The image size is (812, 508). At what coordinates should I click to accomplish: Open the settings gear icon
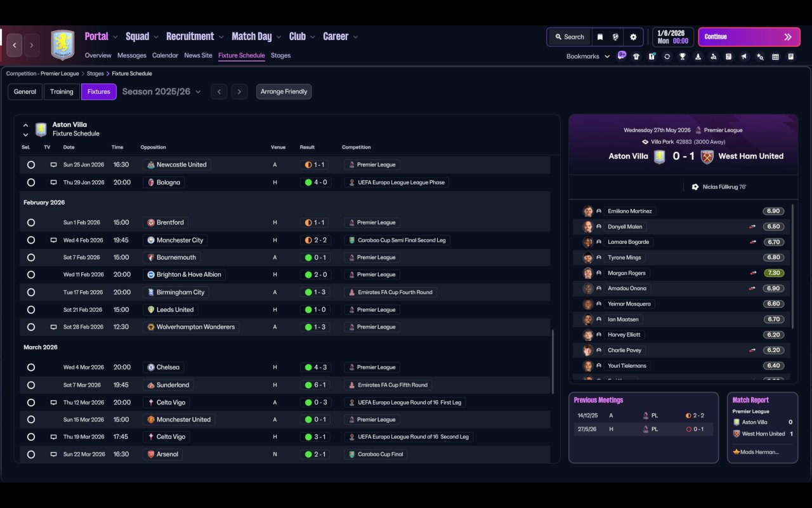(633, 37)
